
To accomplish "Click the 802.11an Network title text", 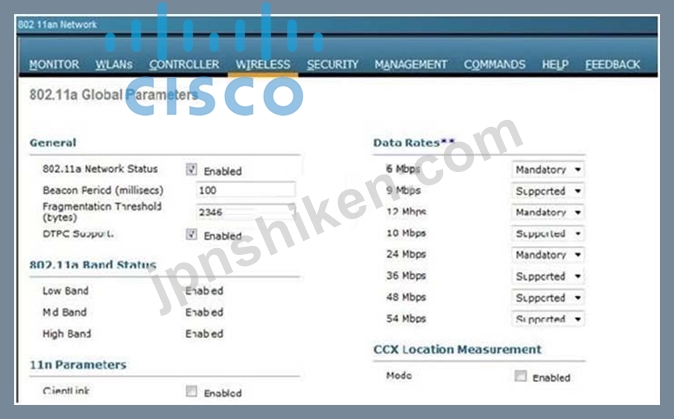I will 57,24.
